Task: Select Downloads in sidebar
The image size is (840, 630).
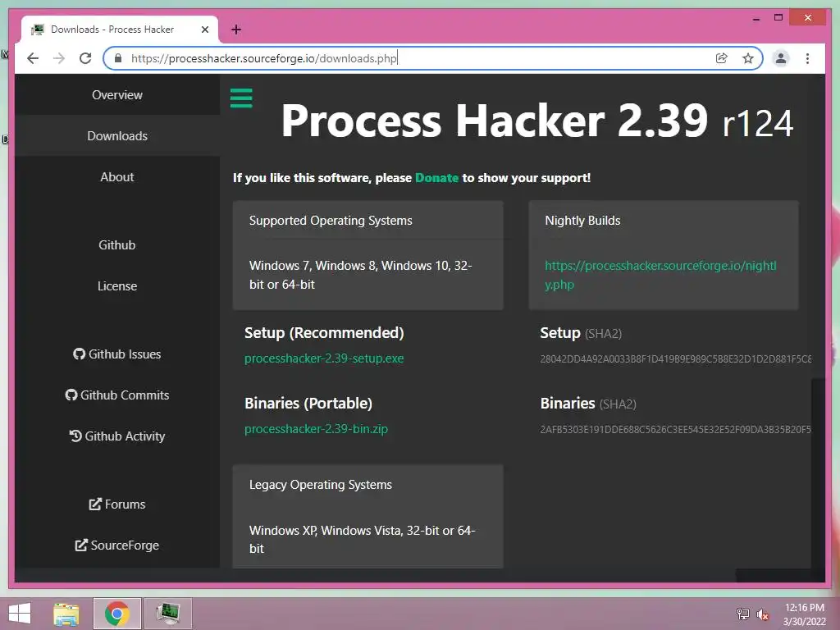Action: point(117,136)
